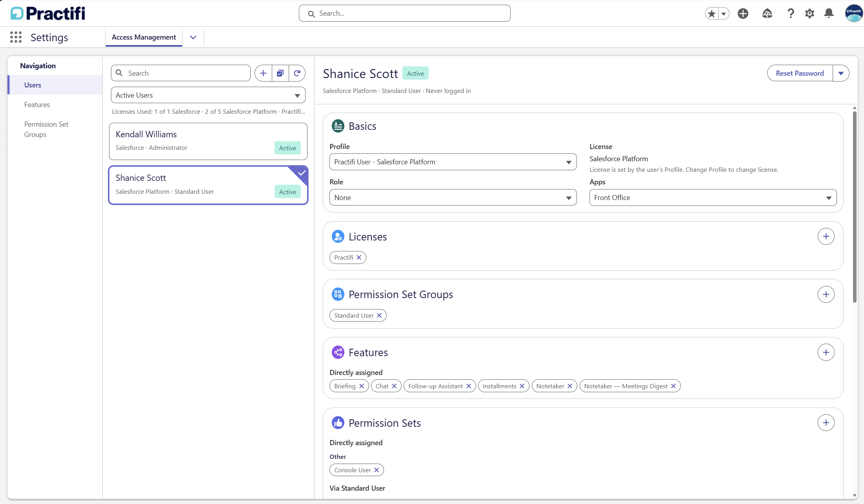Screen dimensions: 864x504
Task: Remove the Notetaker feature chip
Action: [570, 386]
